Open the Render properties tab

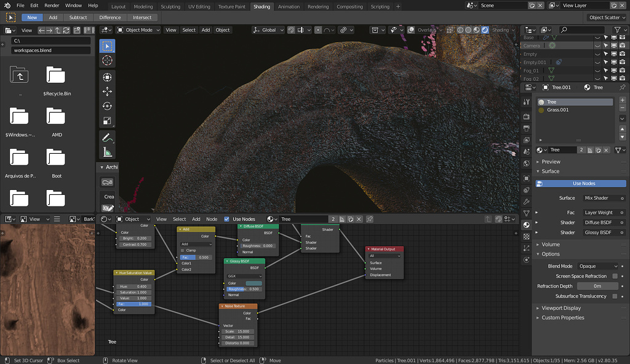point(527,116)
